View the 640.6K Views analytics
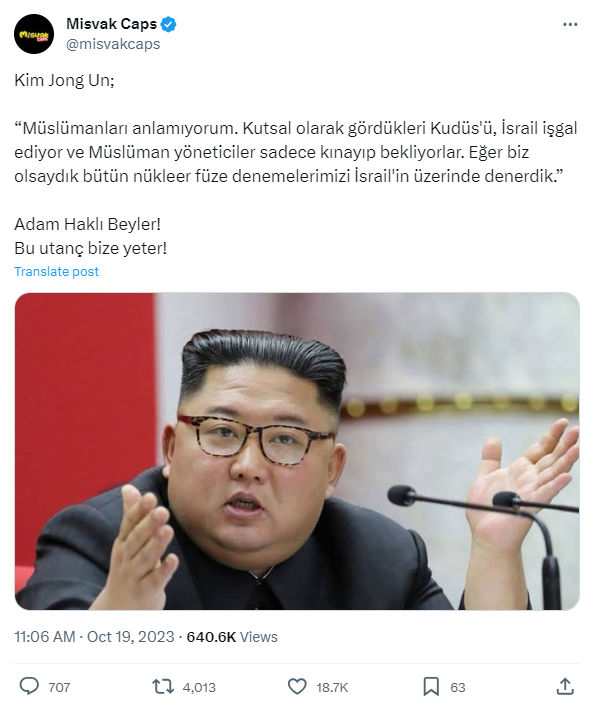 [x=232, y=637]
